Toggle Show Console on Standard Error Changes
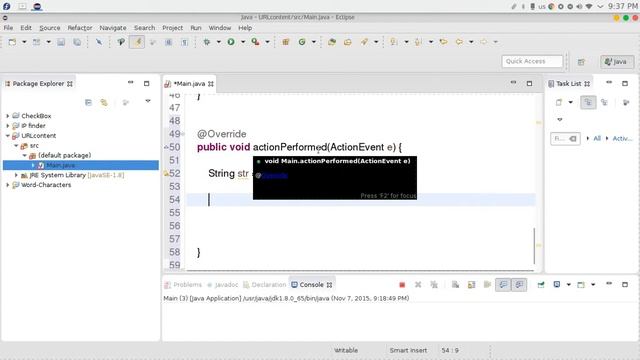Screen dimensions: 640x360 [519, 284]
